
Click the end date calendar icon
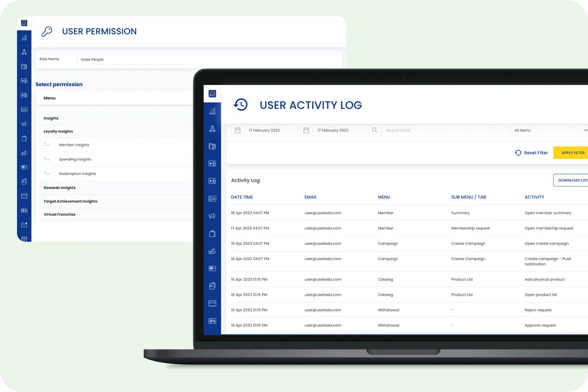point(306,130)
